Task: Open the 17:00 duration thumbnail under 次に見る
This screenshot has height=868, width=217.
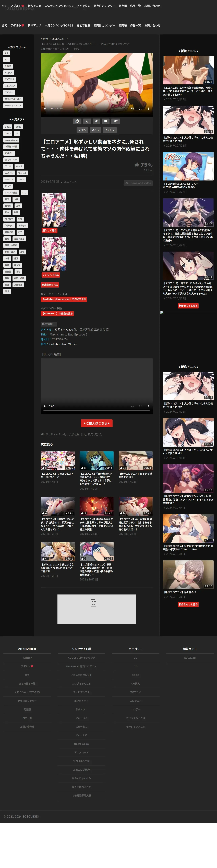Action: tap(58, 461)
